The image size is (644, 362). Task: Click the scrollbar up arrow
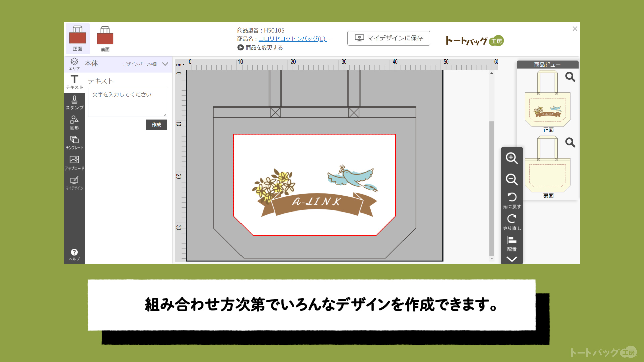[492, 73]
